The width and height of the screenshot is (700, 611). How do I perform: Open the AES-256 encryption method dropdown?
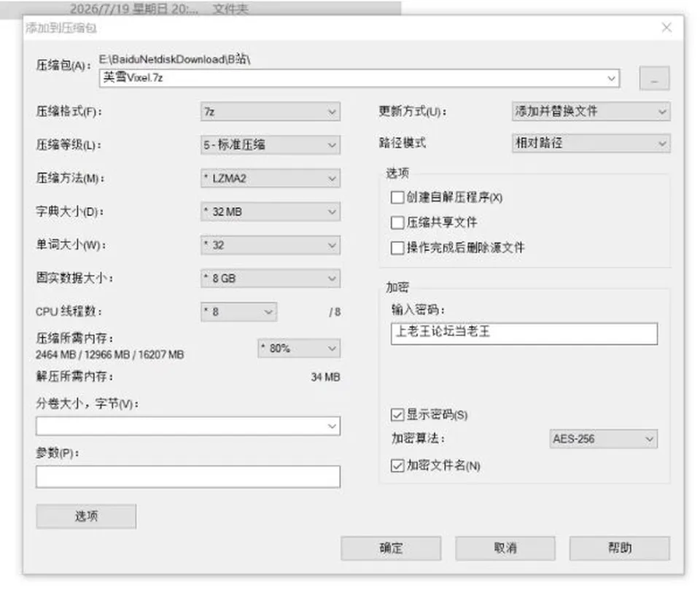tap(603, 439)
